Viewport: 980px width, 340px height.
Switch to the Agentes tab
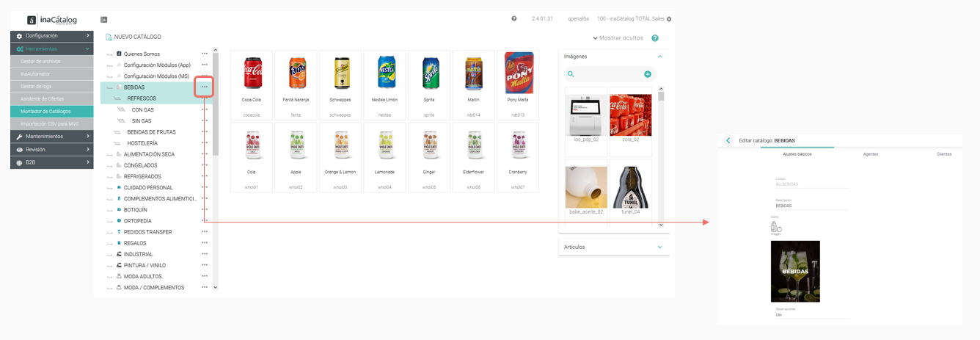pos(871,154)
